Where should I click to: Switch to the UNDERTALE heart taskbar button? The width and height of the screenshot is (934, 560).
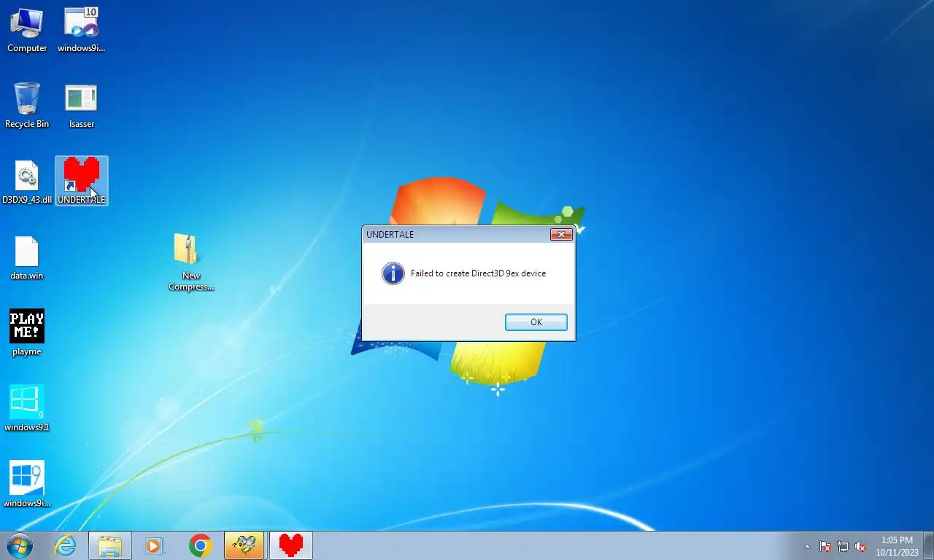291,545
